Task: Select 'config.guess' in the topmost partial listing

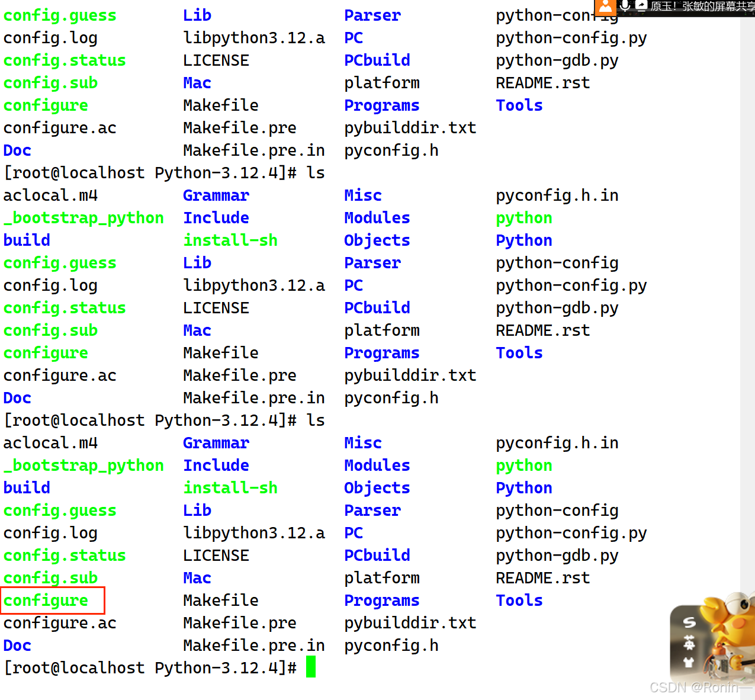Action: pyautogui.click(x=60, y=15)
